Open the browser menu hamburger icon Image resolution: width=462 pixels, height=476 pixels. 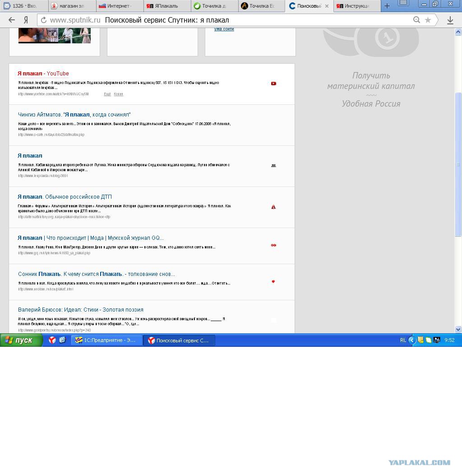tap(403, 3)
